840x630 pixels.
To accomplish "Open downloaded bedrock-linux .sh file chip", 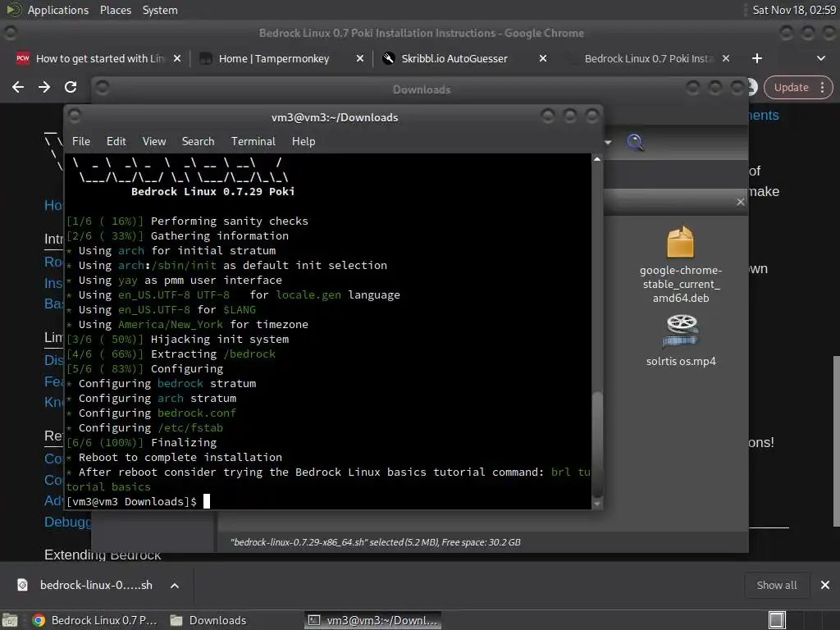I will (x=85, y=585).
